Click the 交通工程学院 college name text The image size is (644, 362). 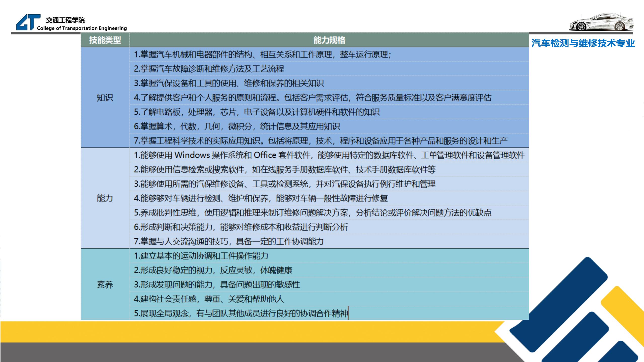[65, 20]
